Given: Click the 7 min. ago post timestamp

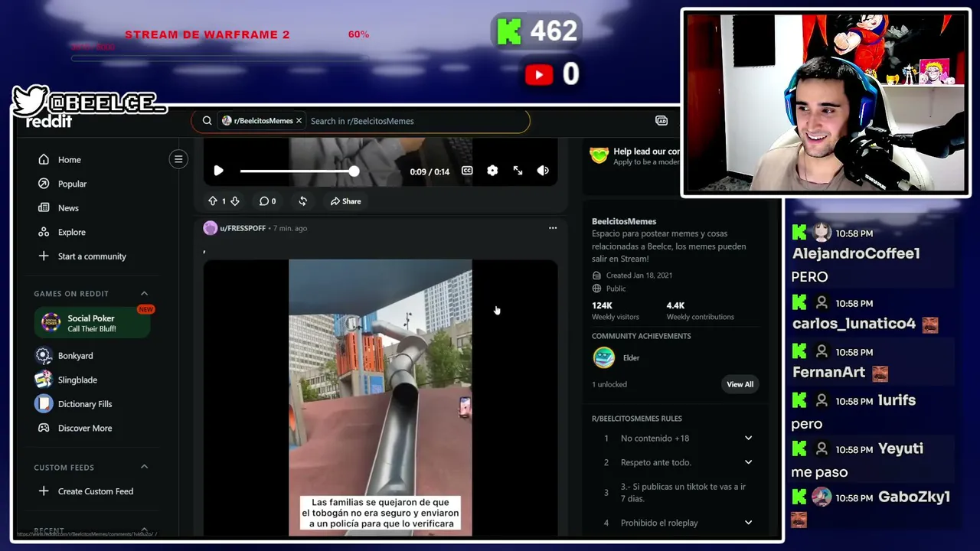Looking at the screenshot, I should [290, 228].
